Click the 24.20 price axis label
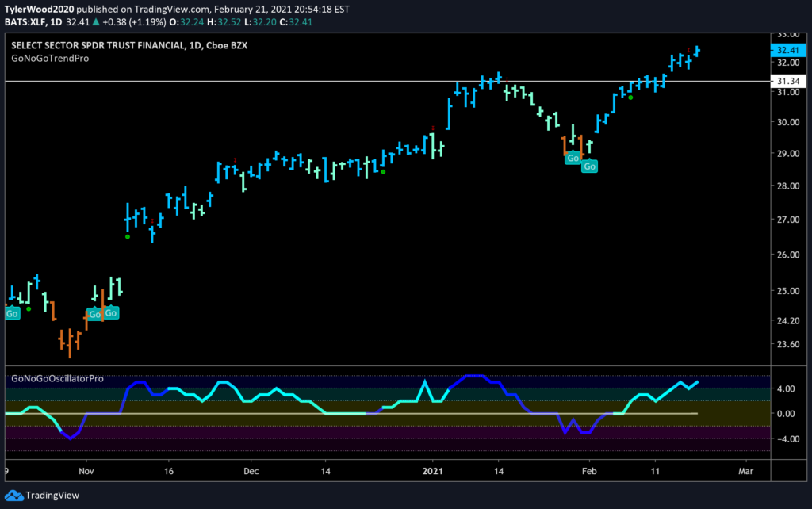812x509 pixels. pyautogui.click(x=787, y=321)
